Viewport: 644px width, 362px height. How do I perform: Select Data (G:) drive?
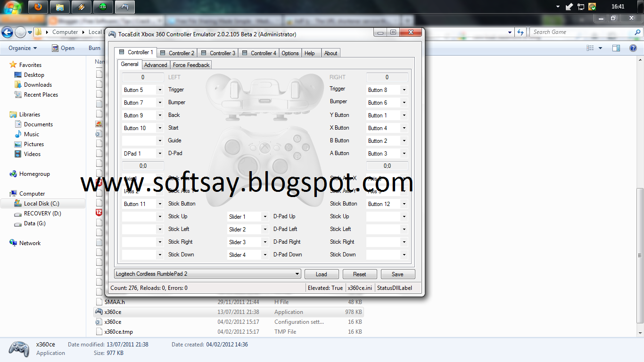click(34, 223)
